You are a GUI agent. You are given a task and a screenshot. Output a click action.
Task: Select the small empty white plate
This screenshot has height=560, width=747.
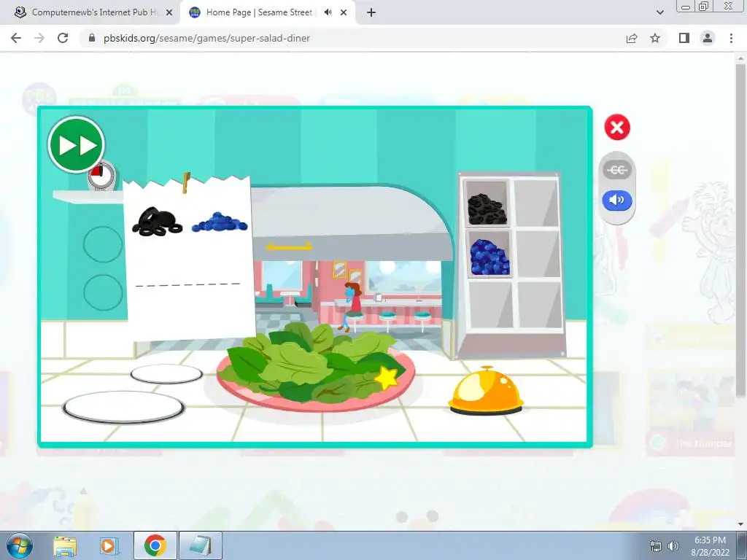[x=166, y=374]
